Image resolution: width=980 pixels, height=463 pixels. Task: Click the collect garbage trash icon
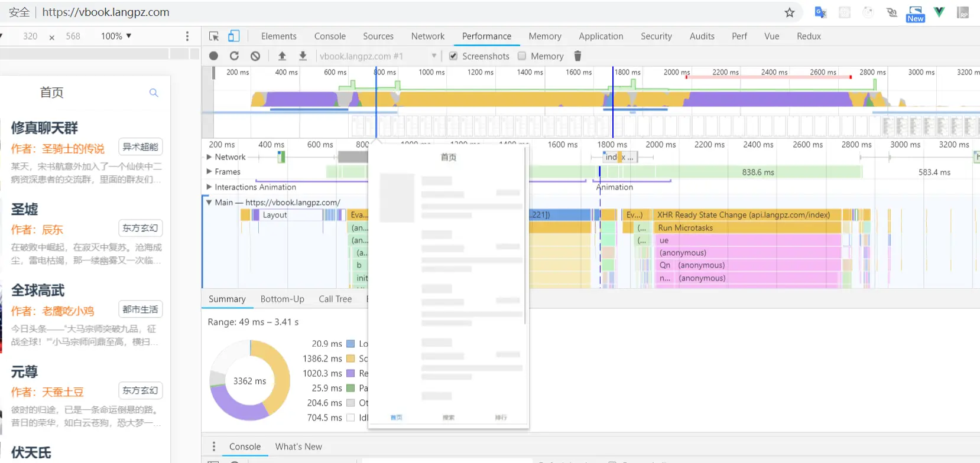[577, 56]
